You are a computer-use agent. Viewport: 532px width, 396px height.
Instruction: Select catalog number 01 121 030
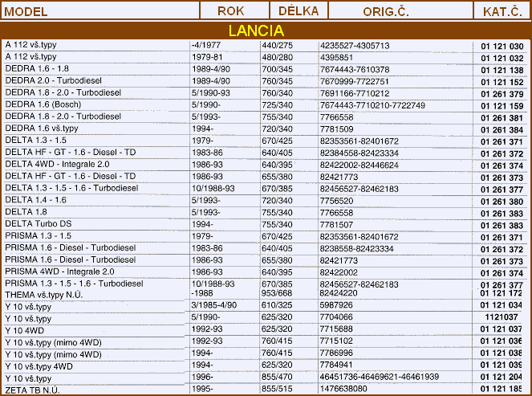502,47
